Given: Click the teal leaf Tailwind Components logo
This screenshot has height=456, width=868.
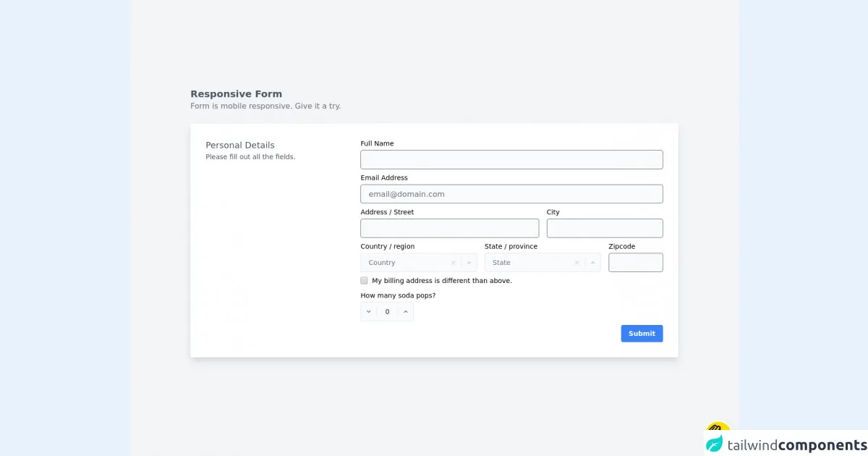Looking at the screenshot, I should tap(715, 444).
